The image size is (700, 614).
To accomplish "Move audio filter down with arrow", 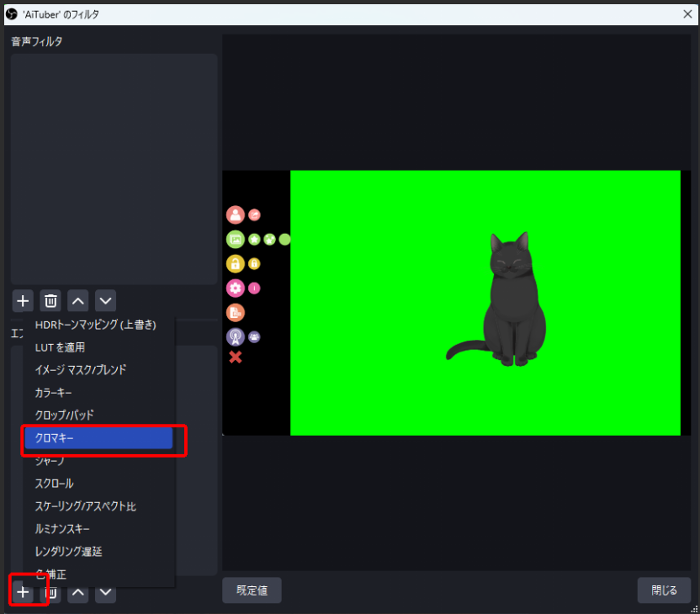I will (x=105, y=300).
